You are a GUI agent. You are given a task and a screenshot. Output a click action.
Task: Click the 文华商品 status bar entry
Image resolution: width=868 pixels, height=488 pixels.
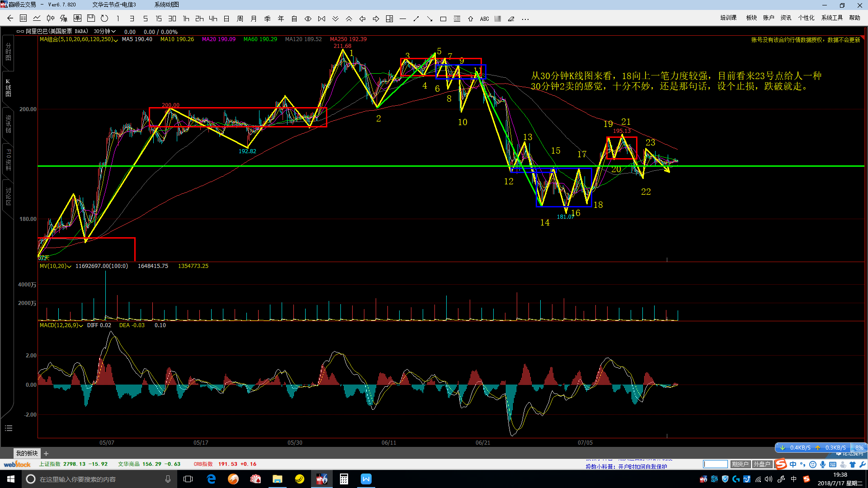pyautogui.click(x=149, y=464)
